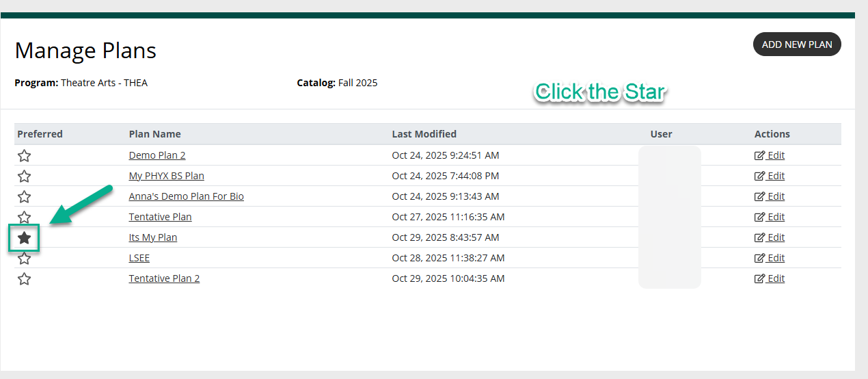Click Edit for the LSEE plan
The width and height of the screenshot is (868, 379).
tap(770, 258)
